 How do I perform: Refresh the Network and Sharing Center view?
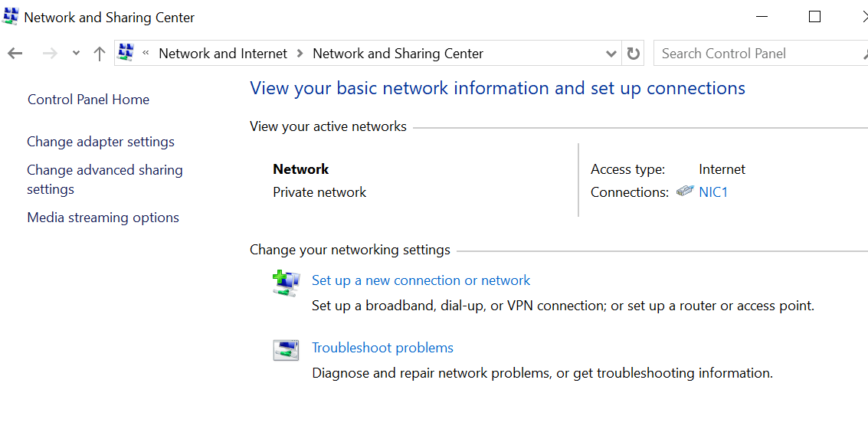tap(633, 54)
